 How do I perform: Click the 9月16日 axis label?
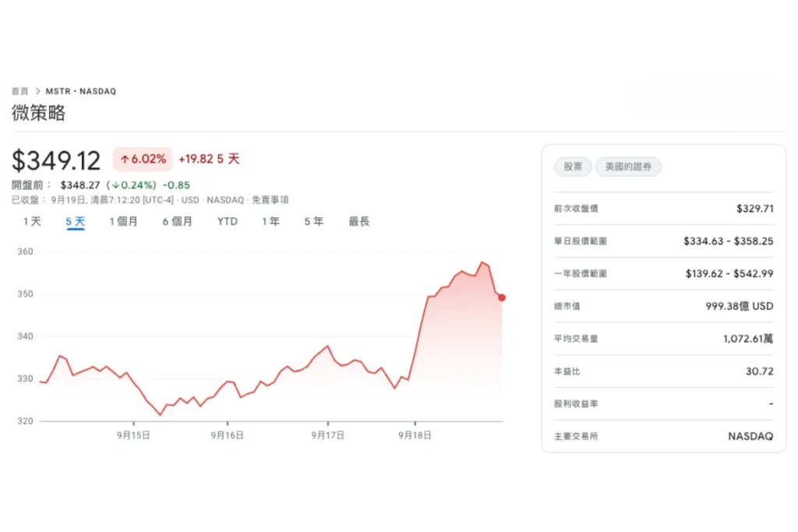227,435
